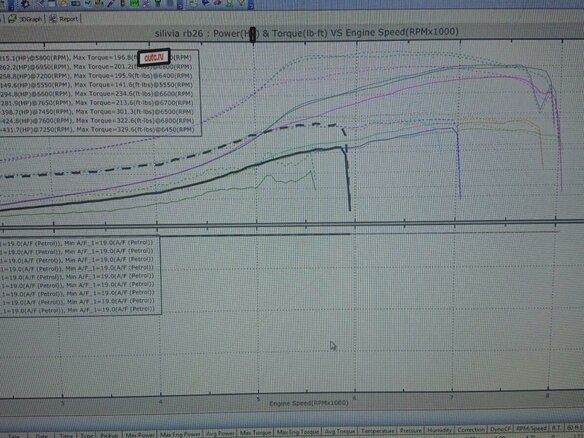584x438 pixels.
Task: Select legend row with Max Torque=196.8
Action: (97, 58)
